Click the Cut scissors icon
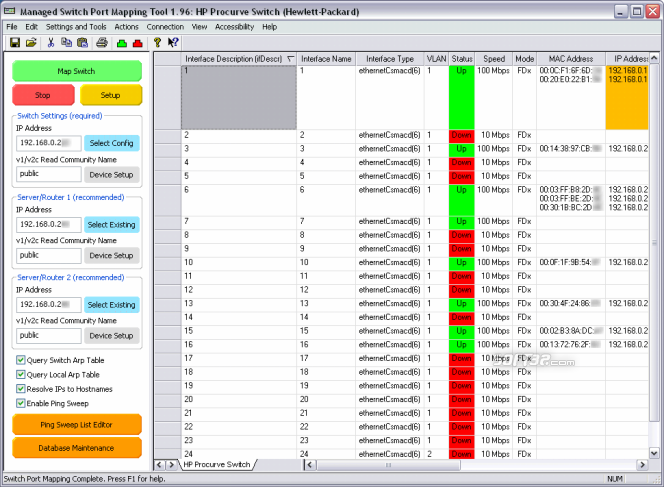Image resolution: width=664 pixels, height=487 pixels. [51, 42]
